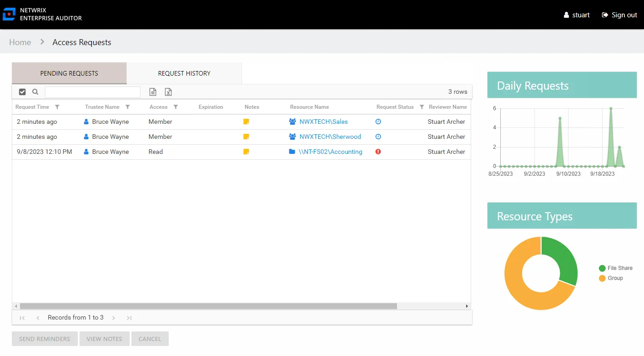
Task: Switch to the Pending Requests tab
Action: click(x=69, y=73)
